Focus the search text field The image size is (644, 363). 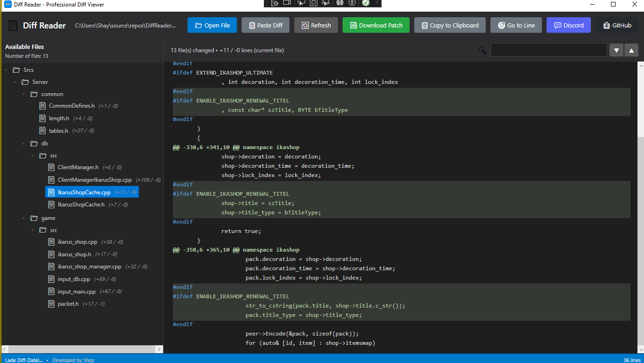point(548,50)
